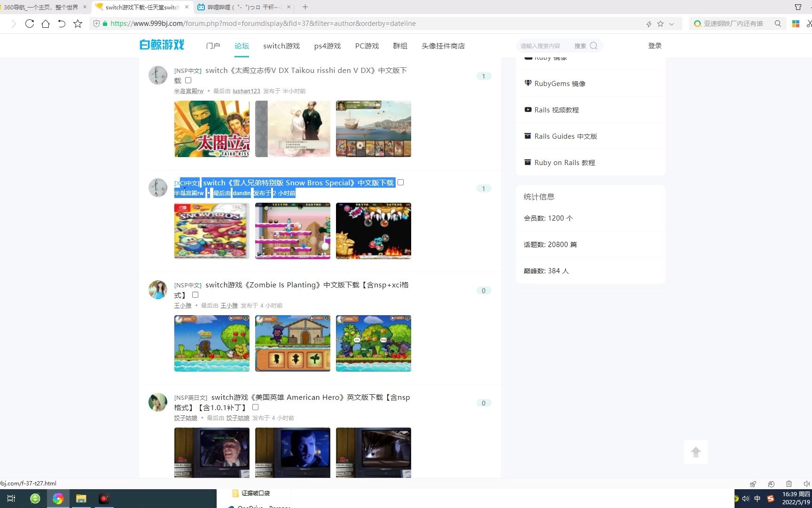Open the red recorder app on taskbar
The width and height of the screenshot is (812, 508).
click(x=104, y=499)
